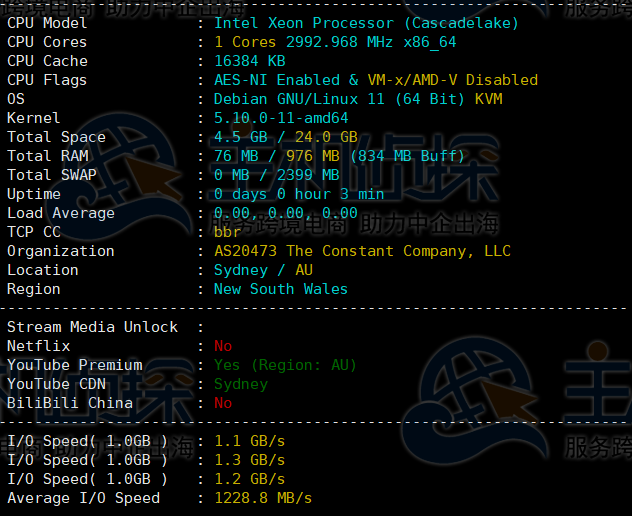Click the AES-NI Enabled flags text

pyautogui.click(x=375, y=80)
